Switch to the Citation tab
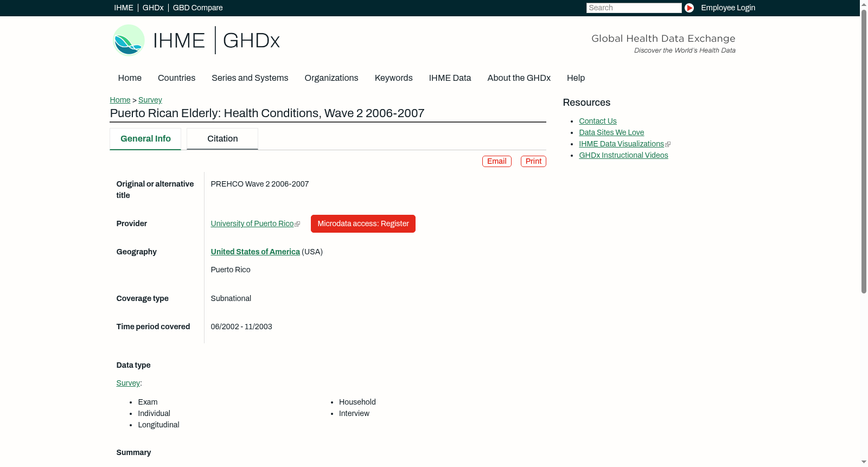 click(222, 139)
